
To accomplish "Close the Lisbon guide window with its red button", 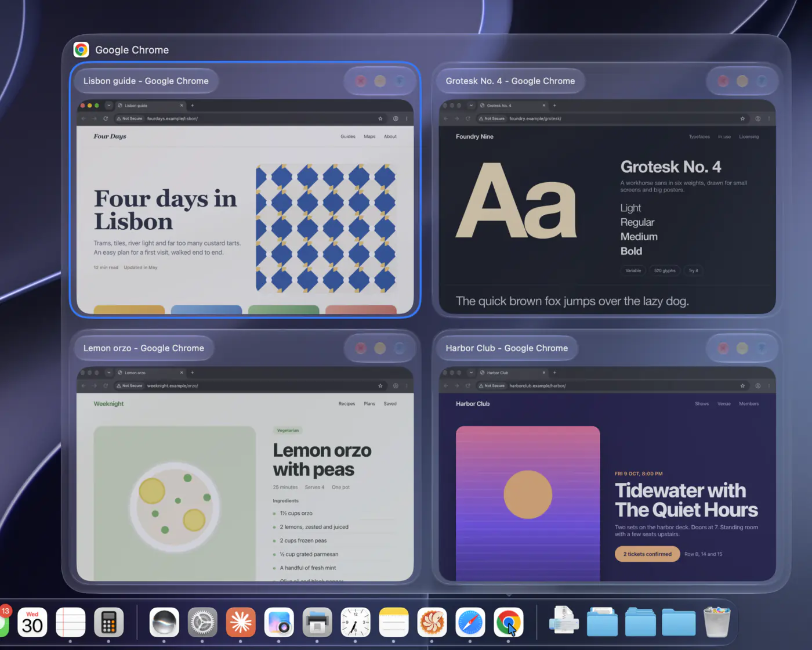I will [361, 81].
